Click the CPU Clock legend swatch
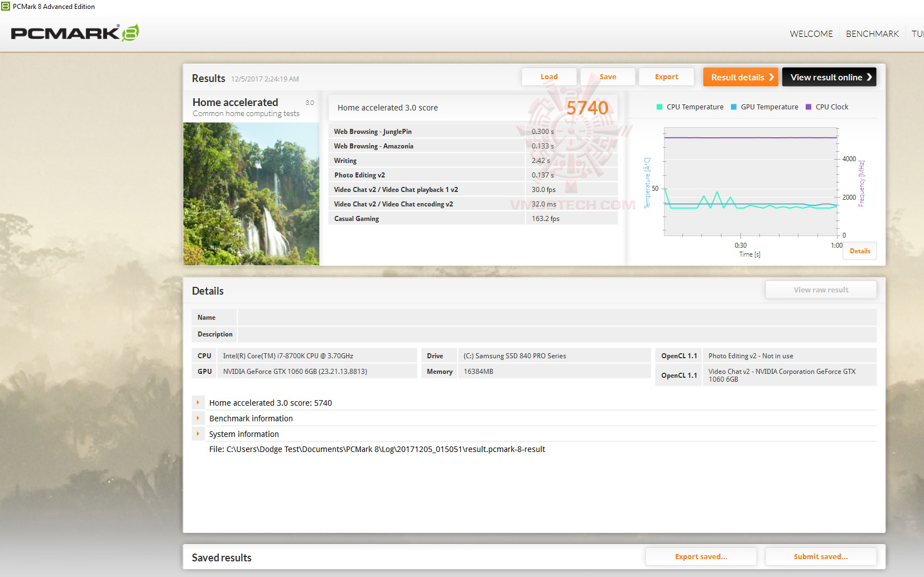This screenshot has height=577, width=924. pyautogui.click(x=808, y=107)
